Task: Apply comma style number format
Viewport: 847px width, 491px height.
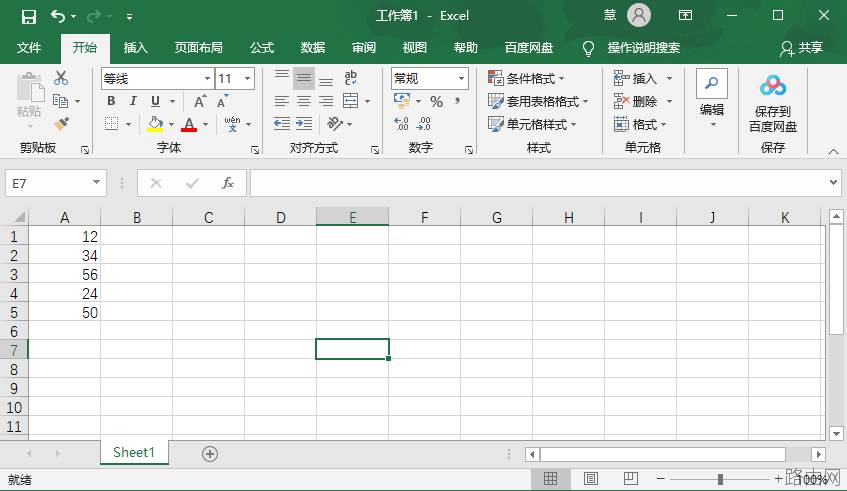Action: pyautogui.click(x=458, y=101)
